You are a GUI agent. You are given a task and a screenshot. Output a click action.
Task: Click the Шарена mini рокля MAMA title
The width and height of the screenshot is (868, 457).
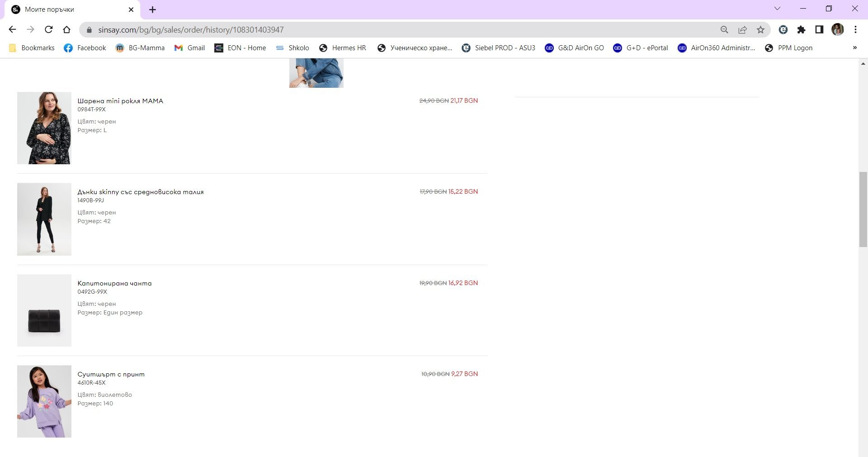pos(120,101)
